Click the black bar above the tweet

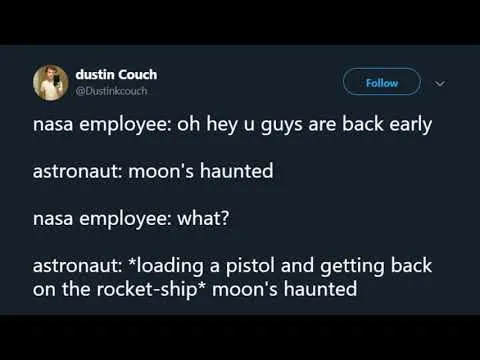(240, 22)
